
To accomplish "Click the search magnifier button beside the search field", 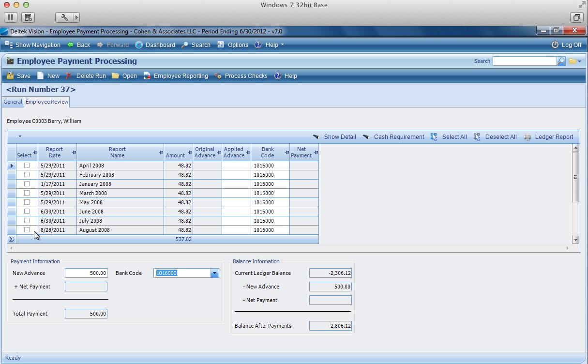I will tap(561, 61).
